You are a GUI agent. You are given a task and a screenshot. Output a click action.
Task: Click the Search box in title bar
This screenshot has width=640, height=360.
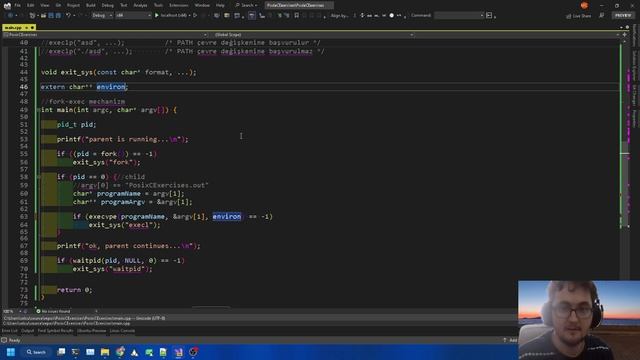click(x=246, y=5)
